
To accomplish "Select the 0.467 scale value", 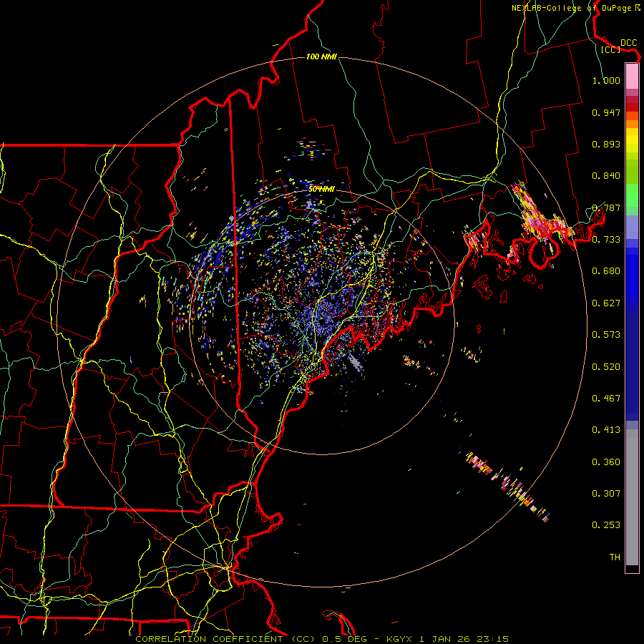I will 606,399.
